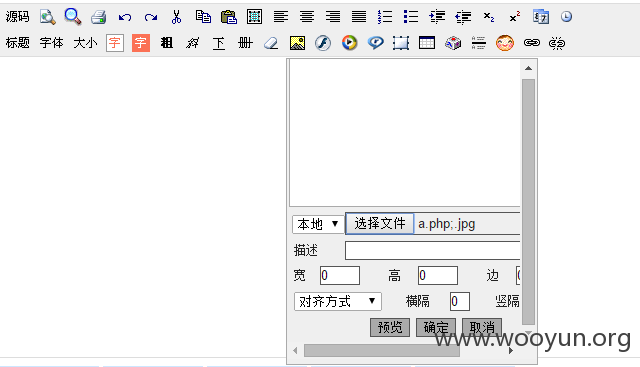The image size is (640, 367).
Task: Click the select all icon
Action: (x=254, y=17)
